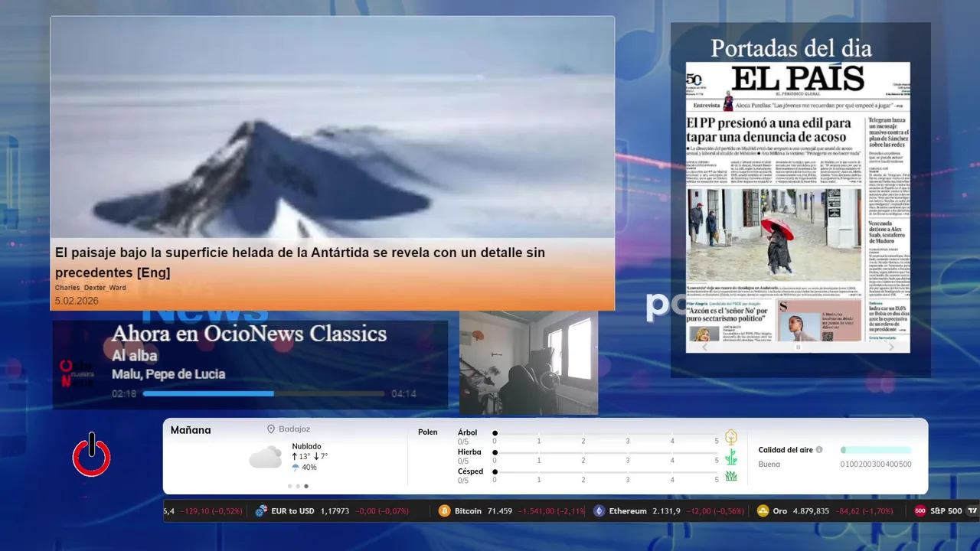Click the TradingView logo in ticker
This screenshot has height=551, width=980.
pyautogui.click(x=973, y=511)
